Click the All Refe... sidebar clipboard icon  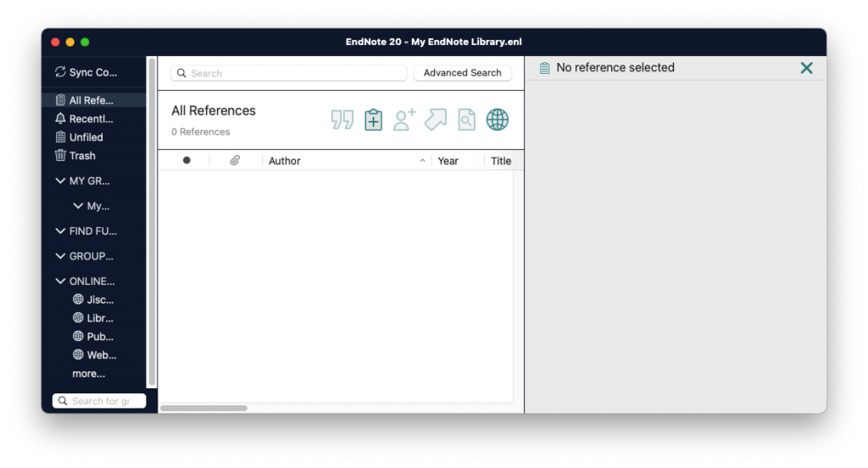[x=60, y=100]
